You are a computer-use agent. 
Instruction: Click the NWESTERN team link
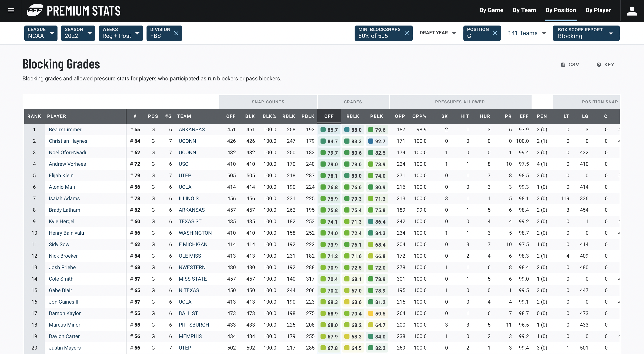pyautogui.click(x=192, y=267)
